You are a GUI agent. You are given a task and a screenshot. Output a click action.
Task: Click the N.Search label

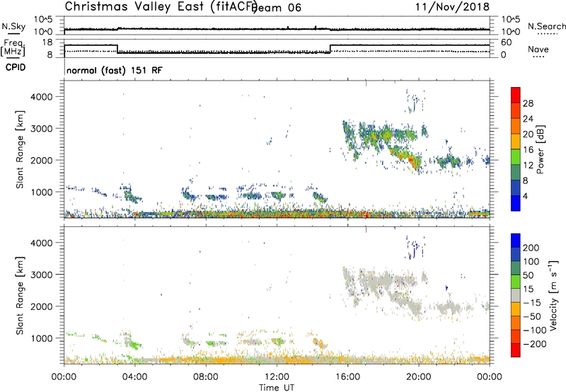click(546, 26)
